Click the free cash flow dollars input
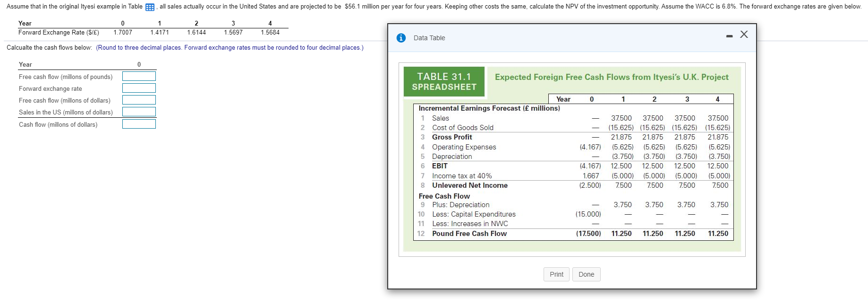Image resolution: width=868 pixels, height=306 pixels. coord(139,100)
